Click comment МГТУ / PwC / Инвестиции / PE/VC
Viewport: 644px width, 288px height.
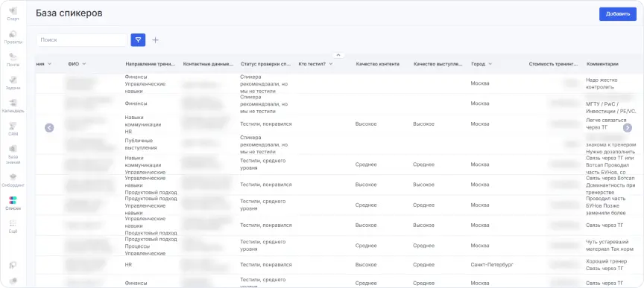pyautogui.click(x=611, y=107)
